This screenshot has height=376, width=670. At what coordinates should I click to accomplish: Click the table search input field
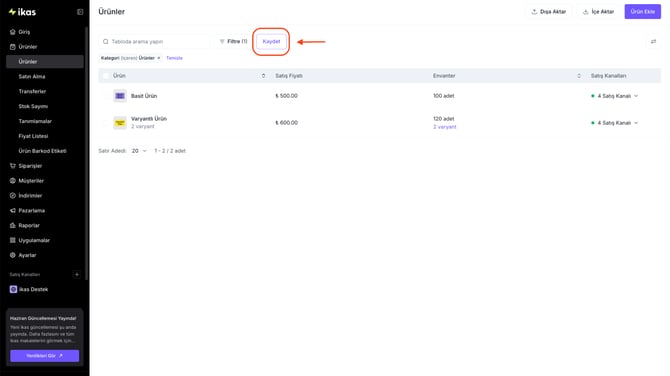154,41
